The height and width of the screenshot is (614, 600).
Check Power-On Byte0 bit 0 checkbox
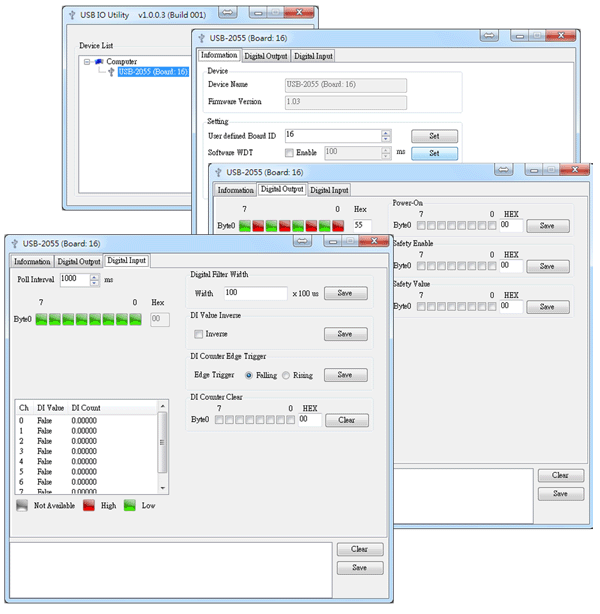pyautogui.click(x=492, y=226)
